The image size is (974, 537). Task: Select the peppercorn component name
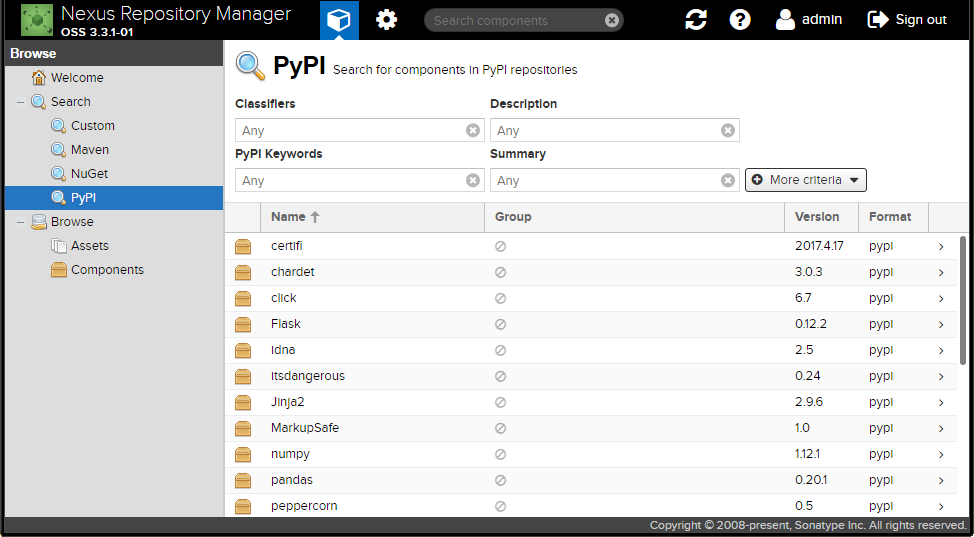(x=304, y=506)
